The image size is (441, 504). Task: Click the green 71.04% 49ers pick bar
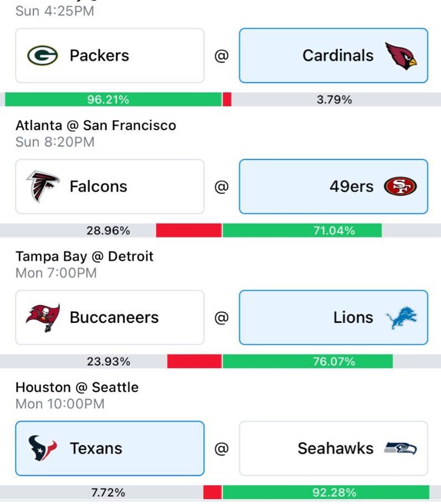click(x=302, y=230)
